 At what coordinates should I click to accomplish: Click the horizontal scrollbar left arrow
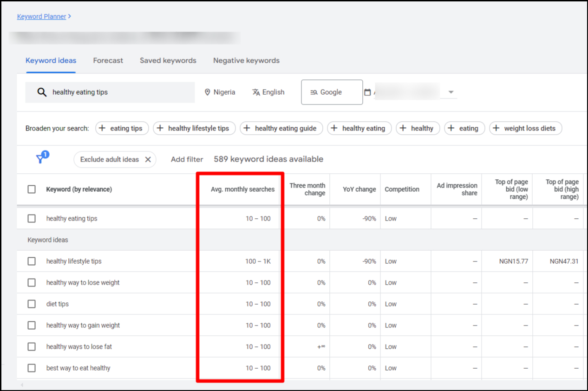click(21, 385)
